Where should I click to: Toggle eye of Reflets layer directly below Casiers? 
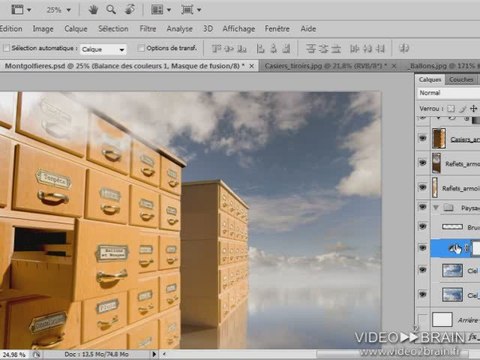(x=423, y=163)
